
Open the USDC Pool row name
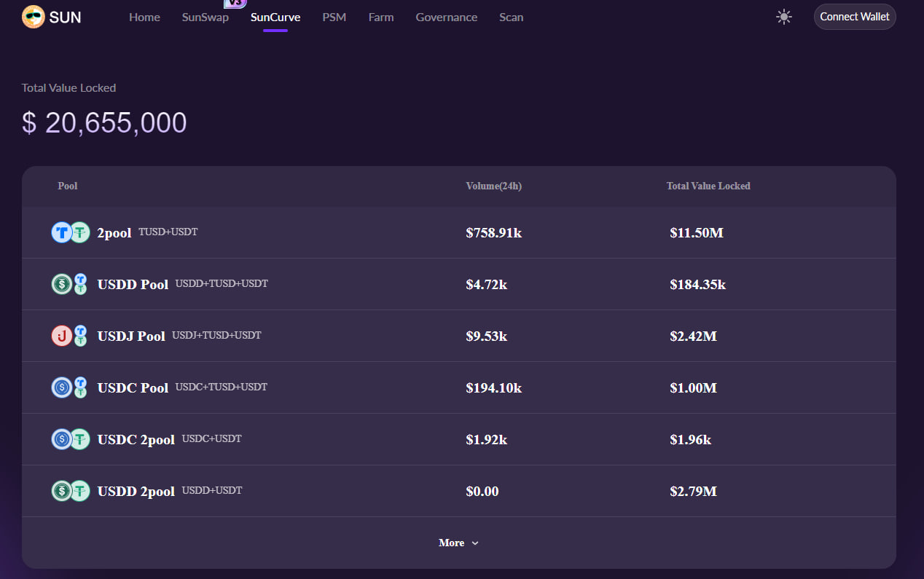(x=133, y=388)
